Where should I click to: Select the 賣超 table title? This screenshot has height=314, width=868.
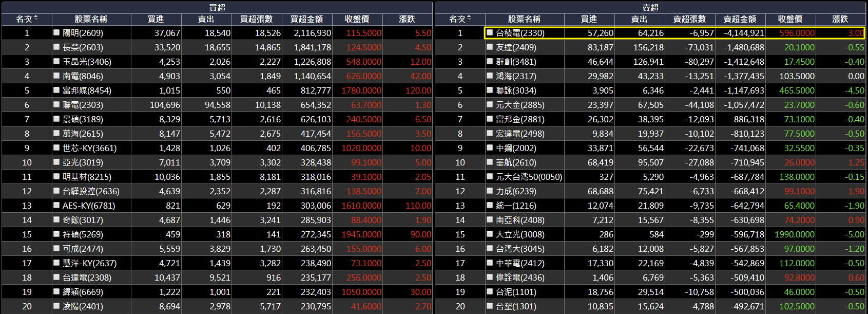click(x=650, y=7)
